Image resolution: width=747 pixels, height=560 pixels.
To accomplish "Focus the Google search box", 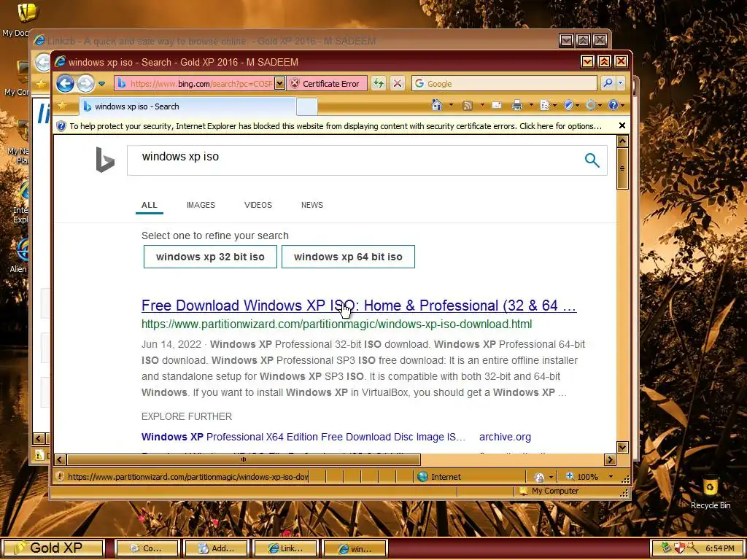I will tap(504, 84).
